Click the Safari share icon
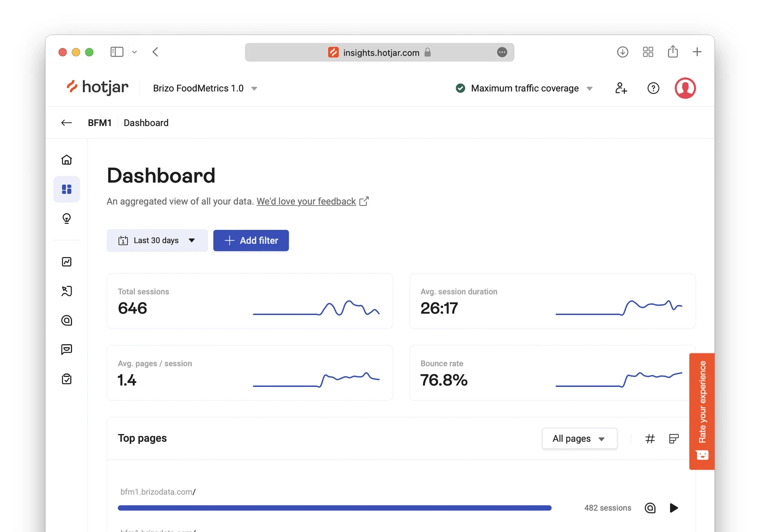 point(673,51)
